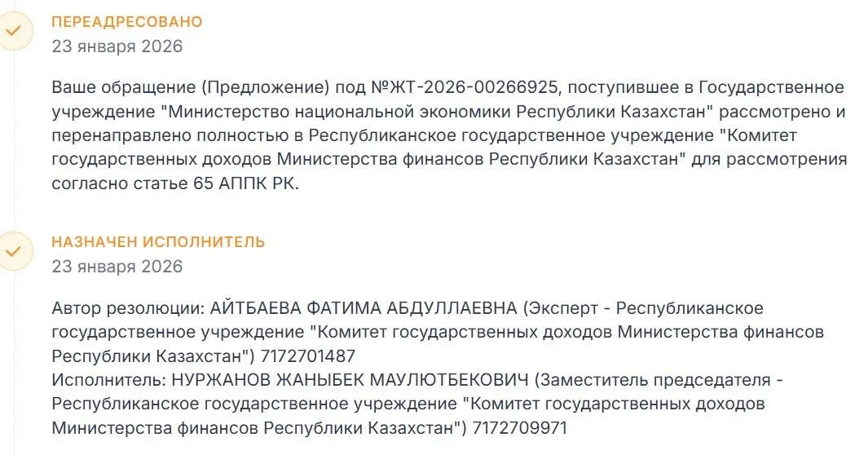Click the checkmark icon beside ПЕРЕАДРЕСОВАНО
This screenshot has width=868, height=455.
click(14, 30)
